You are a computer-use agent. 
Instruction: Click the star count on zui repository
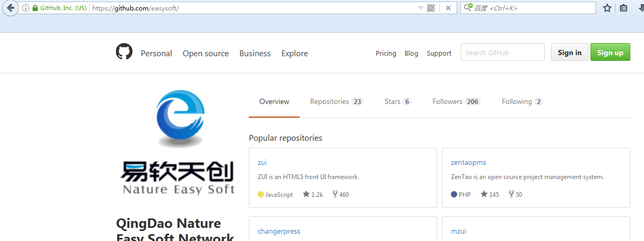point(313,194)
